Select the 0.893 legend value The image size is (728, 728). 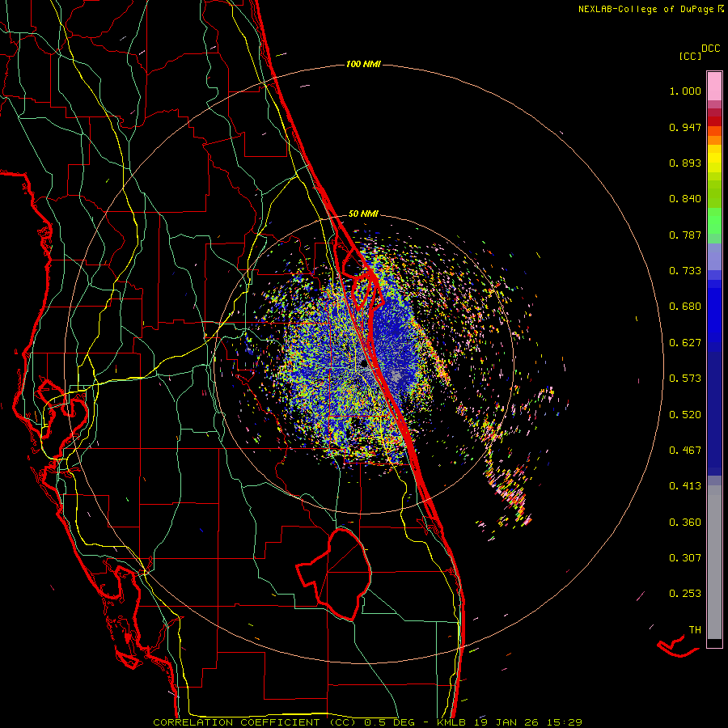(x=685, y=163)
